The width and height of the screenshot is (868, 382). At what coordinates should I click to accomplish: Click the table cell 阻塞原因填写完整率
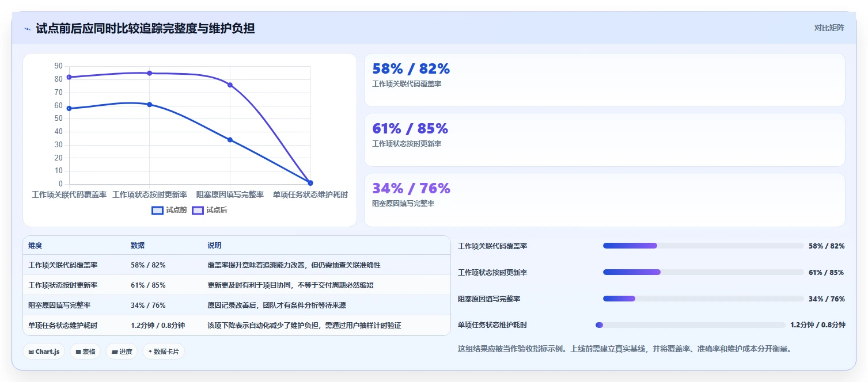pyautogui.click(x=59, y=305)
